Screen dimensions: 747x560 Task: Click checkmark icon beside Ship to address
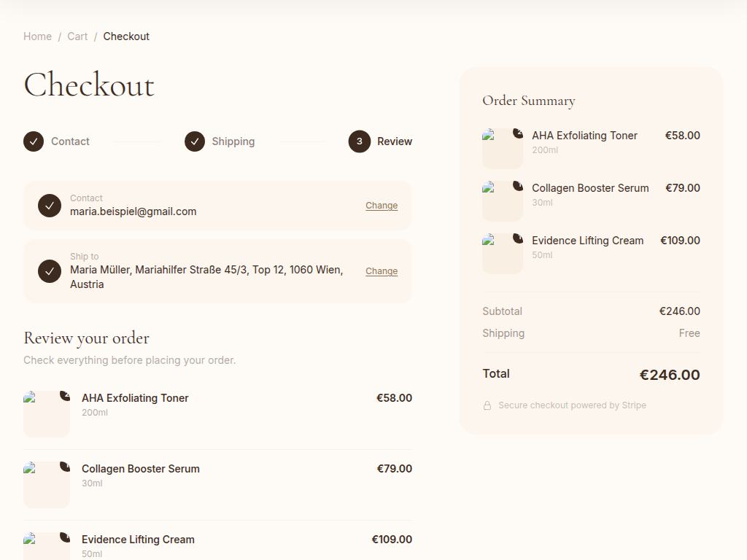coord(50,271)
